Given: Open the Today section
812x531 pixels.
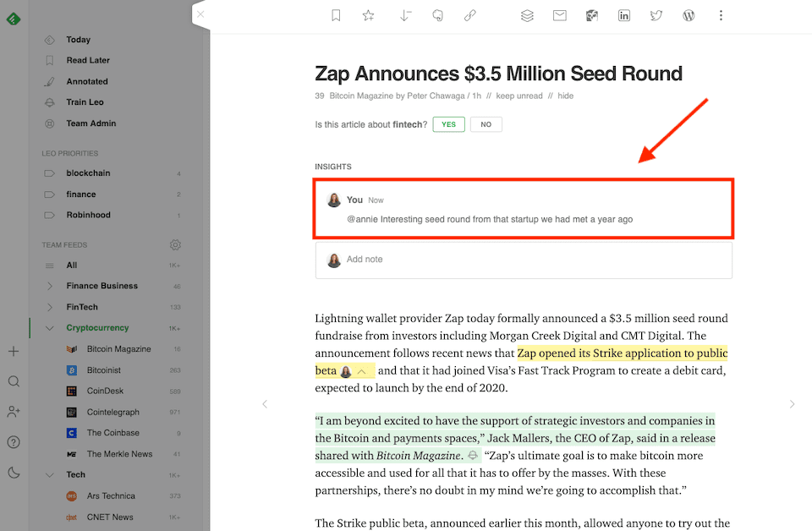Looking at the screenshot, I should tap(79, 39).
